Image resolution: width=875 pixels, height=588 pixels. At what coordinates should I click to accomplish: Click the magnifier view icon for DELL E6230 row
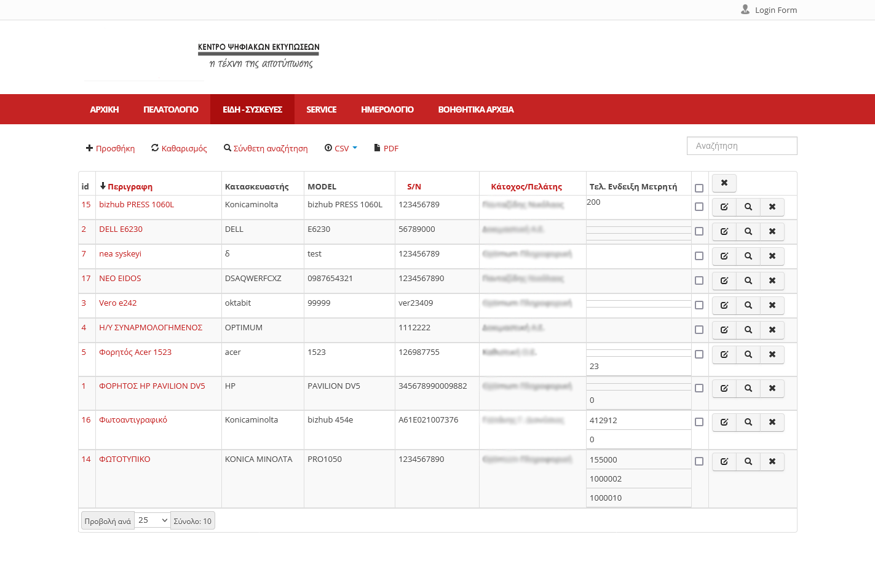pos(748,232)
